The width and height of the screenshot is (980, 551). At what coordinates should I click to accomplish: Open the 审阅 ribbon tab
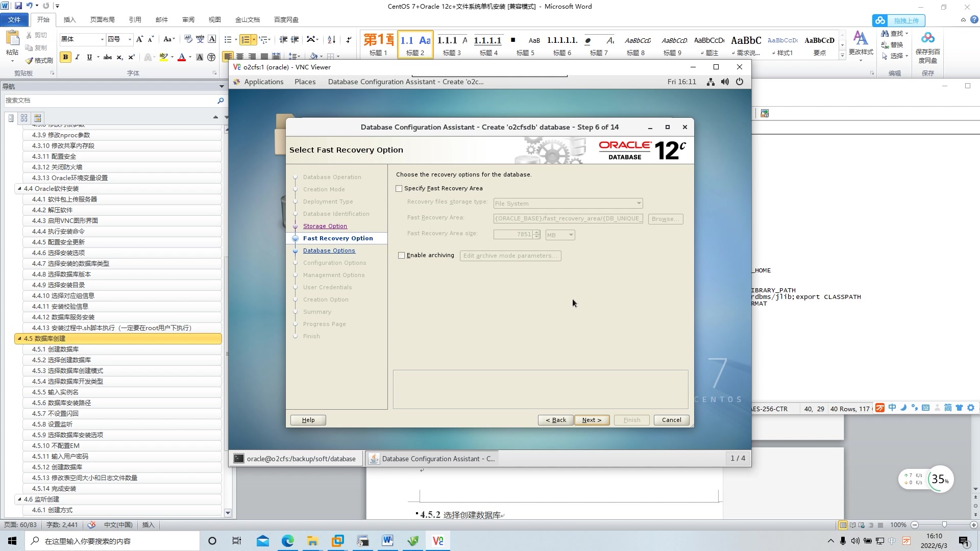tap(188, 20)
